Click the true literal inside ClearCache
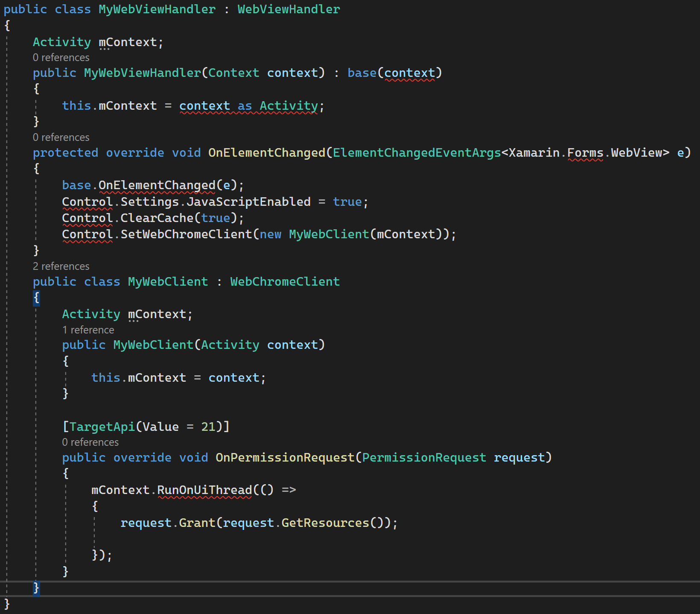The image size is (700, 614). point(216,217)
